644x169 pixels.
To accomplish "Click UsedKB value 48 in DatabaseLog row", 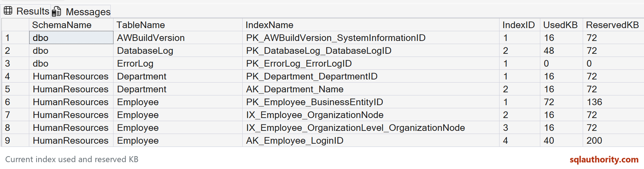I will pos(561,51).
